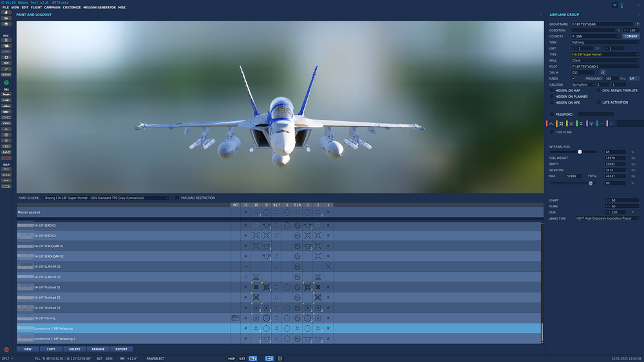Open the Skill dropdown showing Client
The height and width of the screenshot is (362, 644).
pyautogui.click(x=605, y=61)
